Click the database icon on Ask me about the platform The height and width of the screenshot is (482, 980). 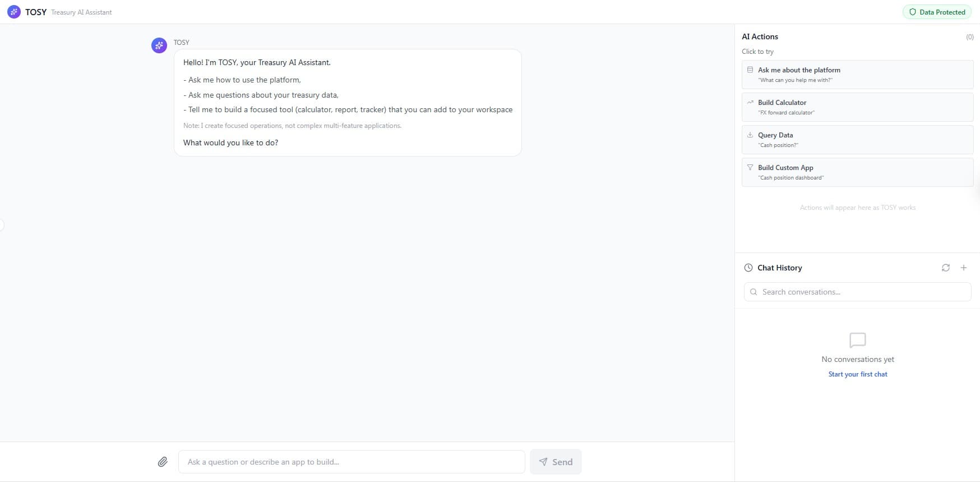coord(750,69)
